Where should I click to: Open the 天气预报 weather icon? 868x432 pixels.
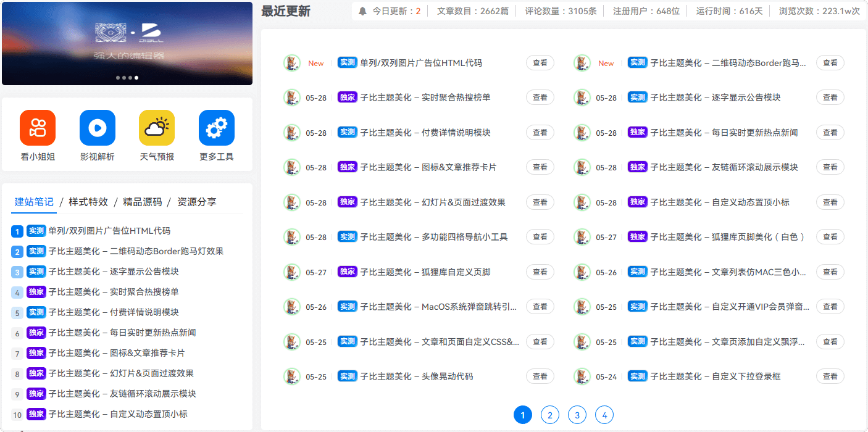156,127
